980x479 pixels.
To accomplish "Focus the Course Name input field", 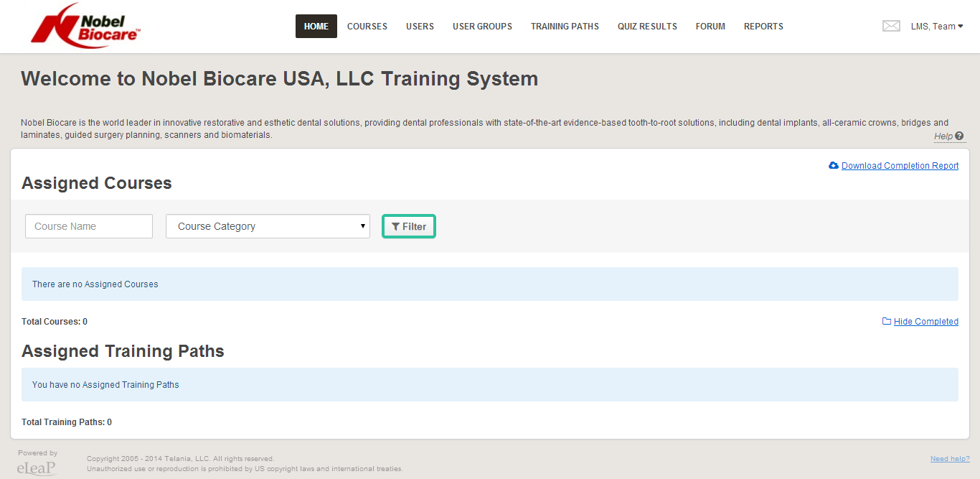I will click(89, 226).
